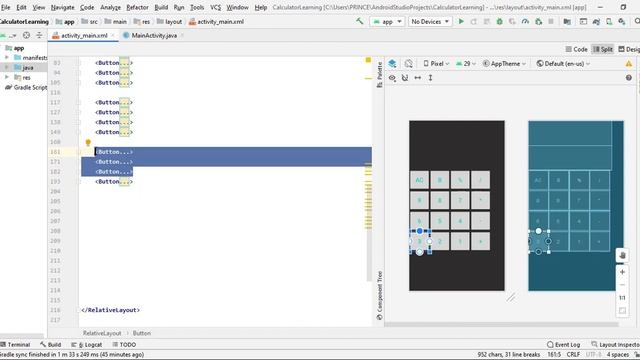Open the AVD Manager icon

(x=609, y=22)
